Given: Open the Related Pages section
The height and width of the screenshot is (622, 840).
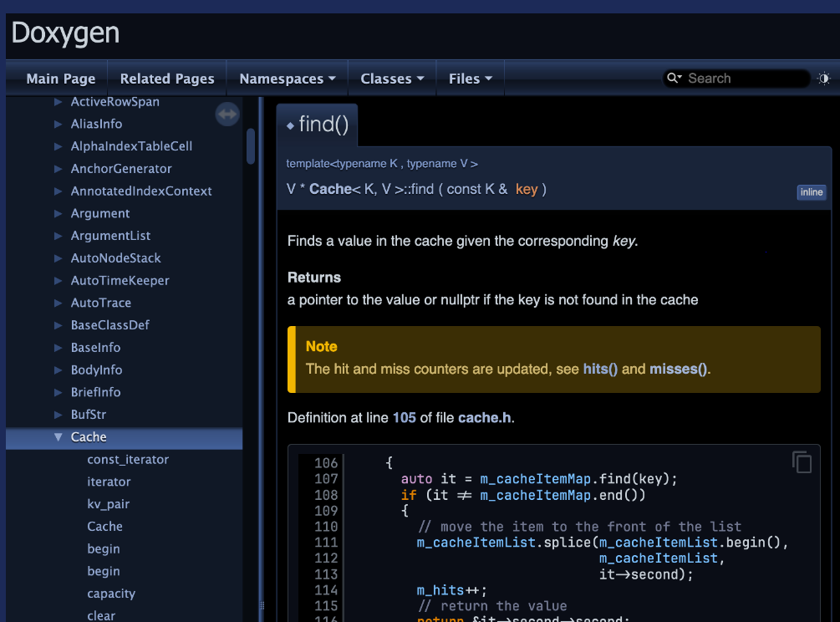Looking at the screenshot, I should tap(166, 78).
